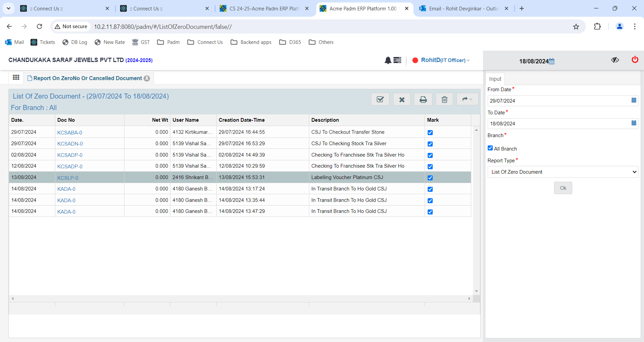
Task: Open the DB Log bookmark
Action: [75, 42]
